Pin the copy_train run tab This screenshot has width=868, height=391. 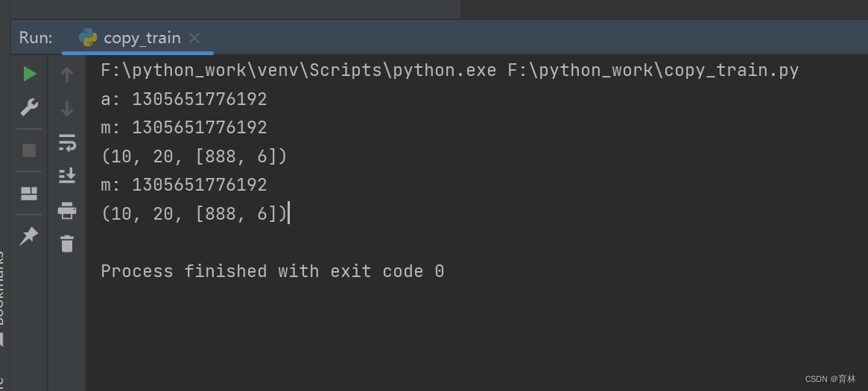[x=29, y=237]
